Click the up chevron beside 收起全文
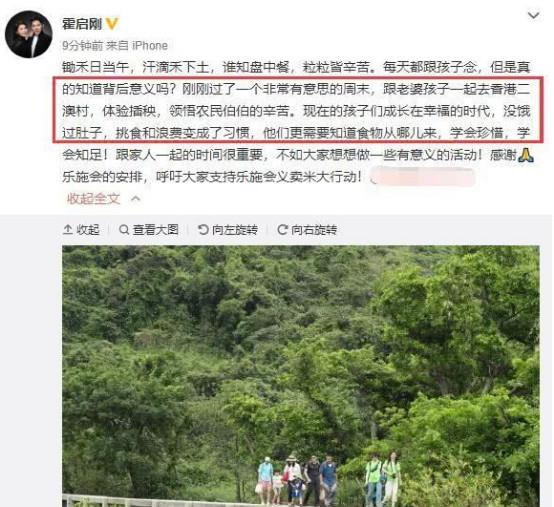 (x=135, y=199)
